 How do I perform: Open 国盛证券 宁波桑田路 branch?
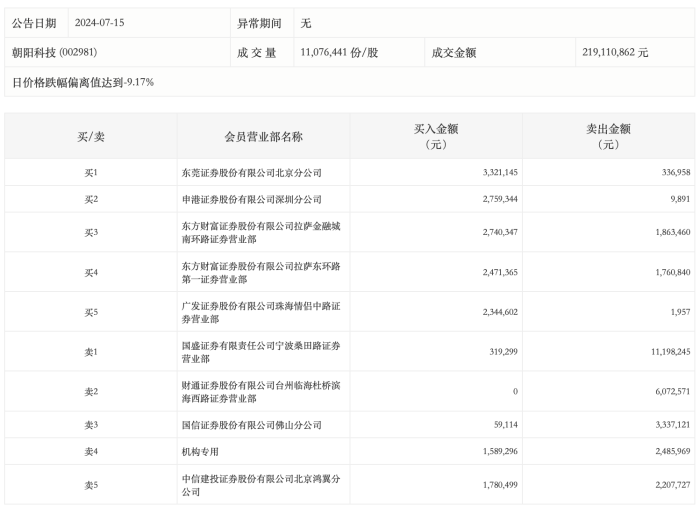point(262,352)
